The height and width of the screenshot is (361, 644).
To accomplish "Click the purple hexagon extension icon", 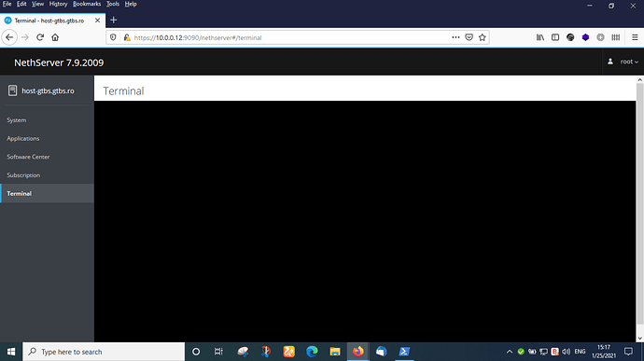I will tap(586, 37).
